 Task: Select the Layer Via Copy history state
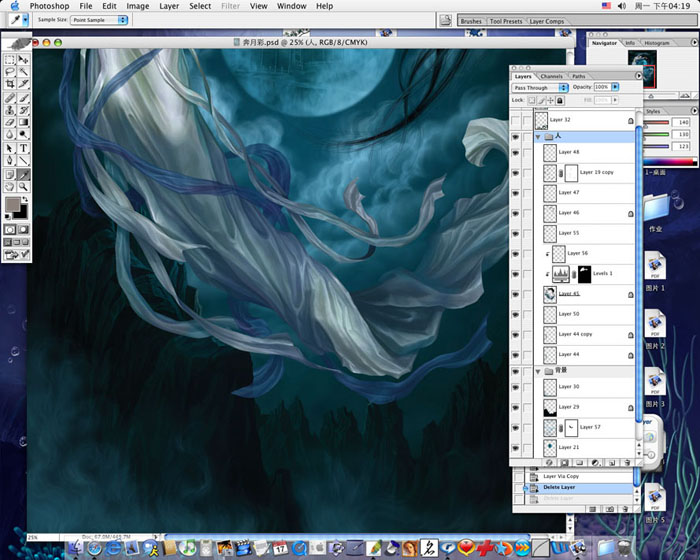[580, 476]
